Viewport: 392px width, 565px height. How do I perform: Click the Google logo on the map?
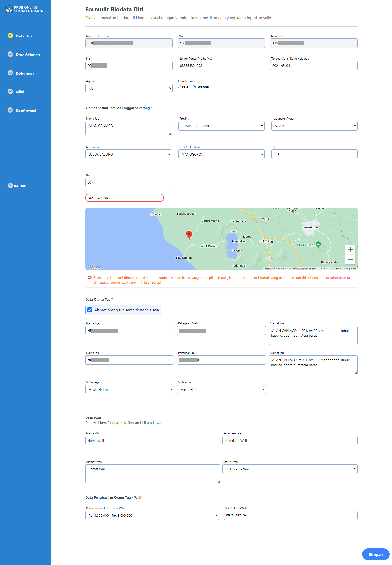[x=95, y=267]
